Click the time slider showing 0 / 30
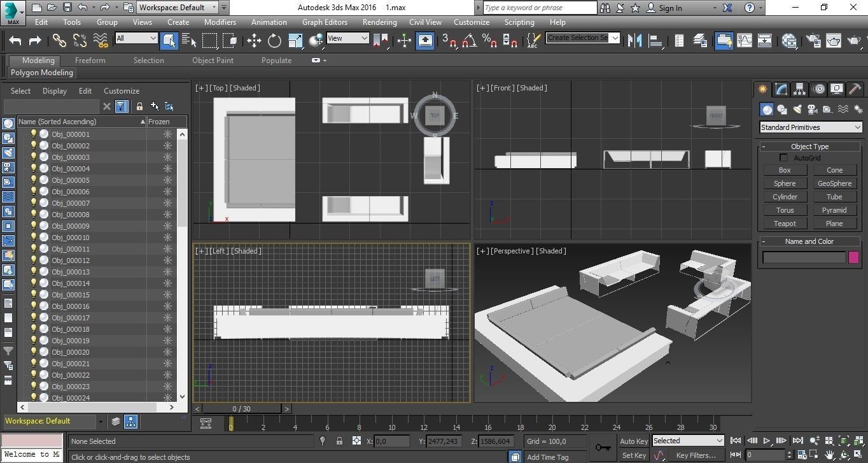Viewport: 868px width, 463px height. pos(242,409)
